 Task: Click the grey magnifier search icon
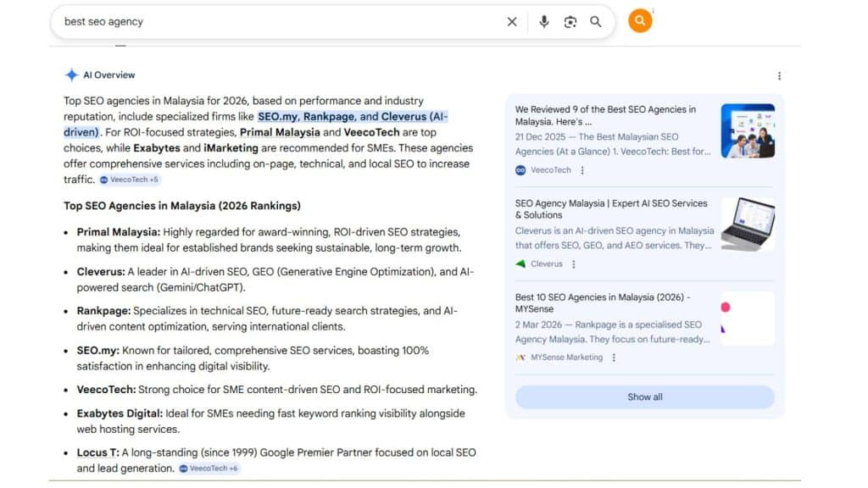pos(595,21)
